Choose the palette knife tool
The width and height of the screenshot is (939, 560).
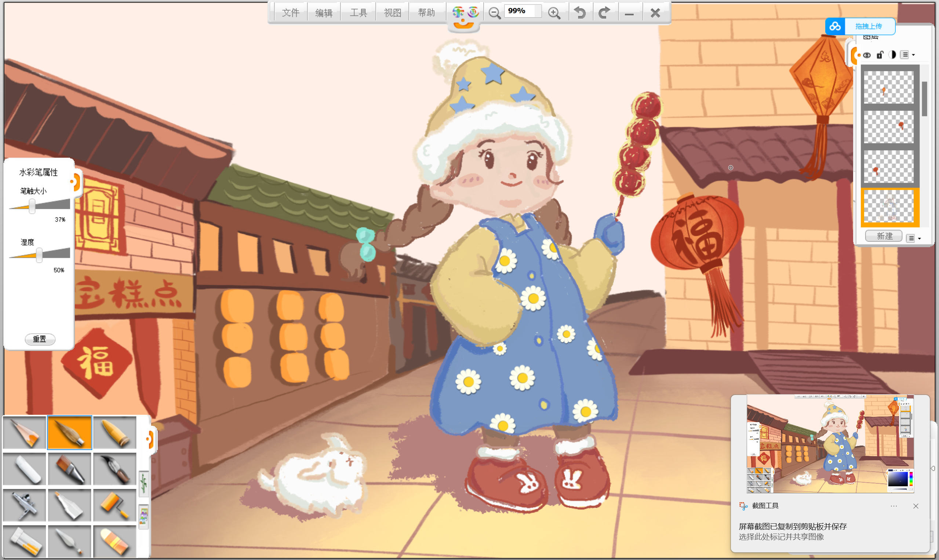(69, 542)
